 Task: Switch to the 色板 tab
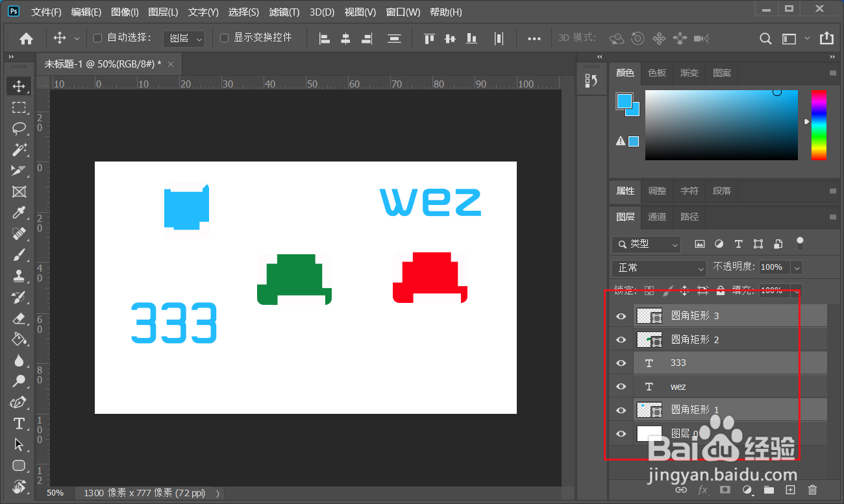click(657, 73)
